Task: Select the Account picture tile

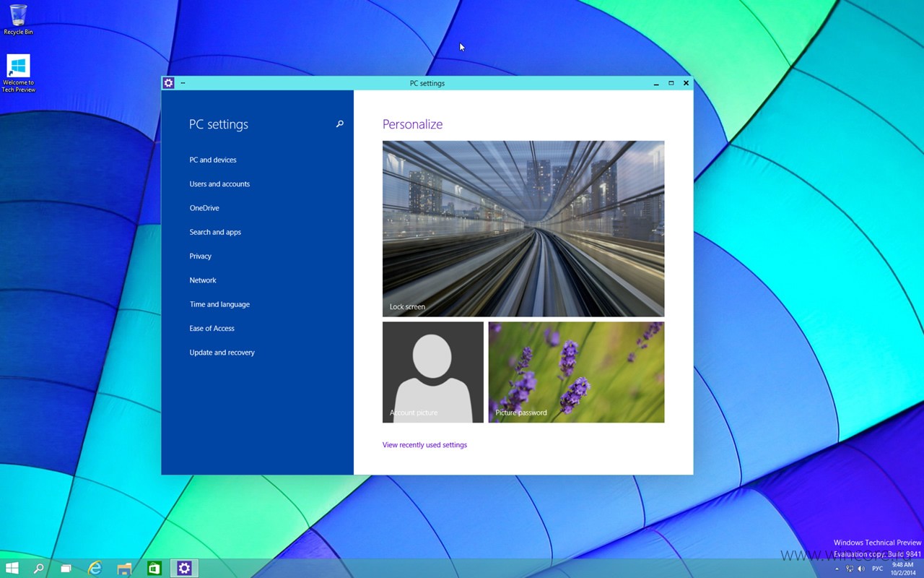Action: click(433, 372)
